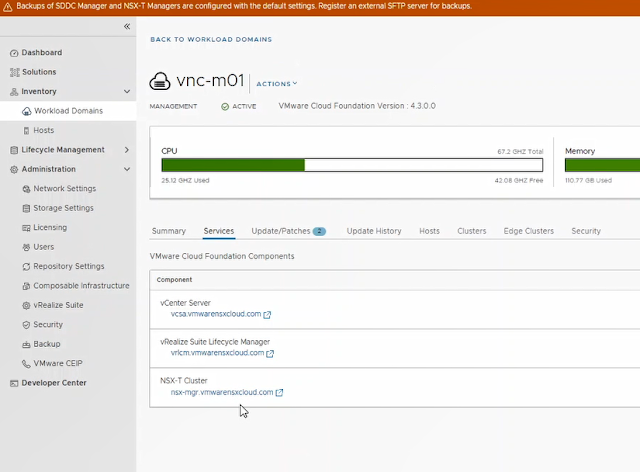Click the ACTIVE status indicator
This screenshot has height=472, width=640.
point(239,107)
